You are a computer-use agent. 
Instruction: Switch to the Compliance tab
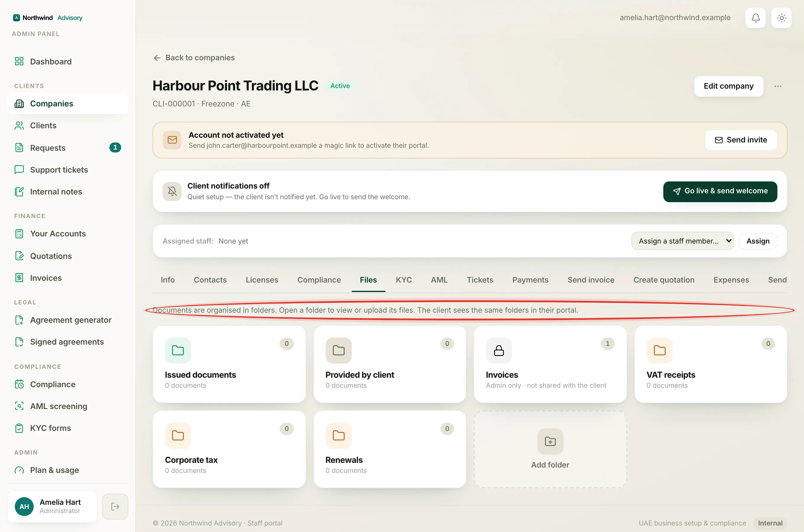click(319, 280)
